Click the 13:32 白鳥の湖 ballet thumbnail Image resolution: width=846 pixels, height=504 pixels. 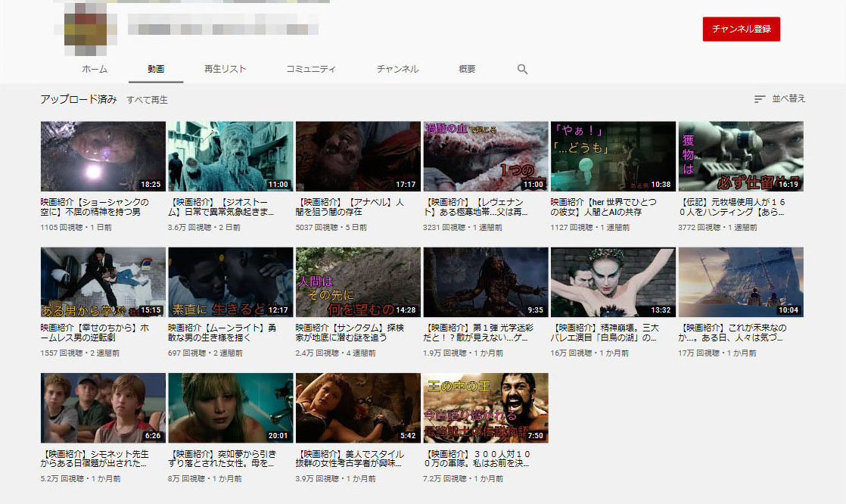613,282
